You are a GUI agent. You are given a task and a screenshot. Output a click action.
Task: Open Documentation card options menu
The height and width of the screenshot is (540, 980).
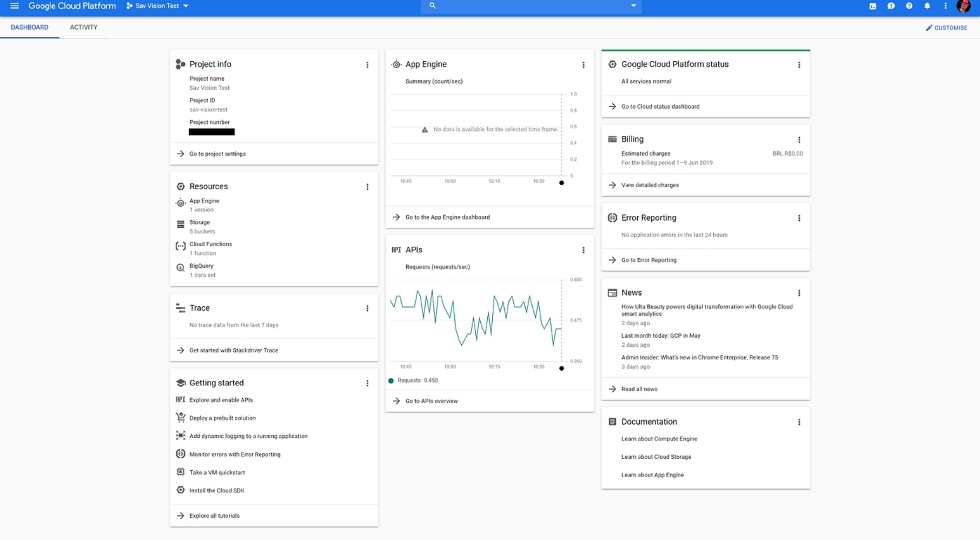pos(799,422)
